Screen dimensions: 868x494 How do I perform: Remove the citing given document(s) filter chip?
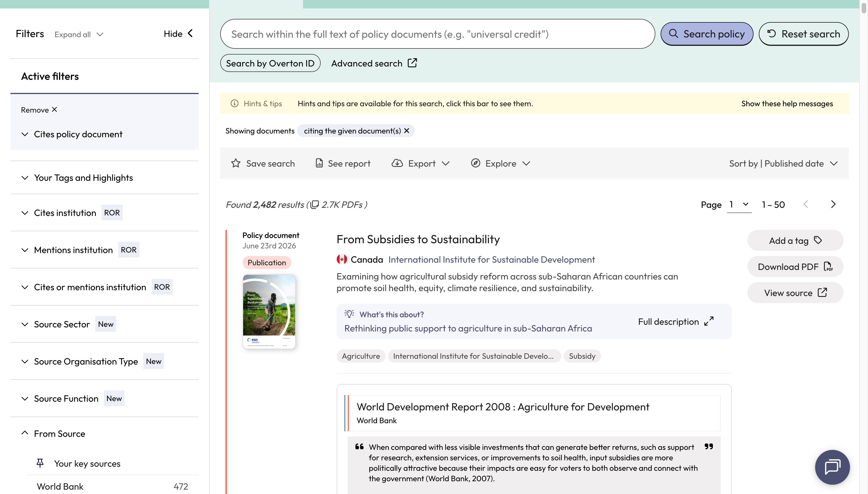pos(407,131)
